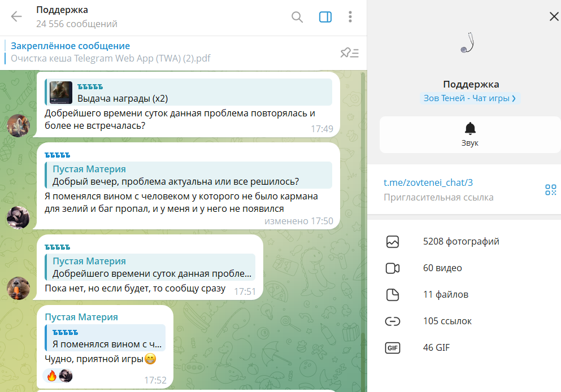This screenshot has width=561, height=392.
Task: Show the invite link QR code icon
Action: 551,190
